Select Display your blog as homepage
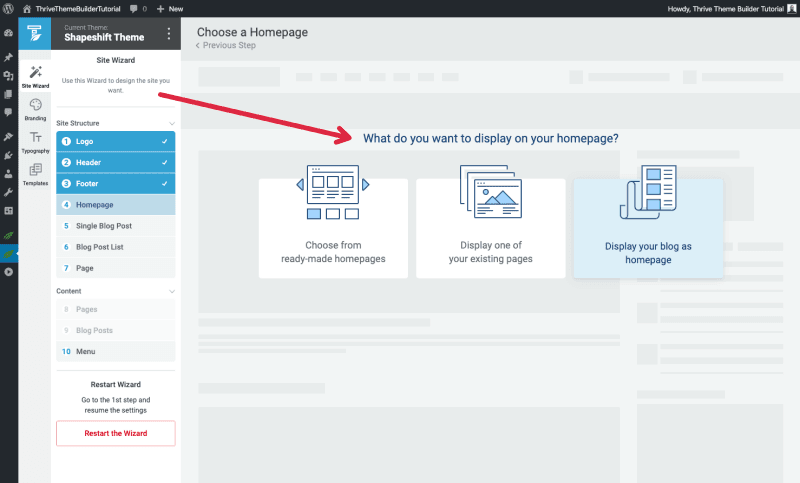The height and width of the screenshot is (483, 800). click(648, 227)
